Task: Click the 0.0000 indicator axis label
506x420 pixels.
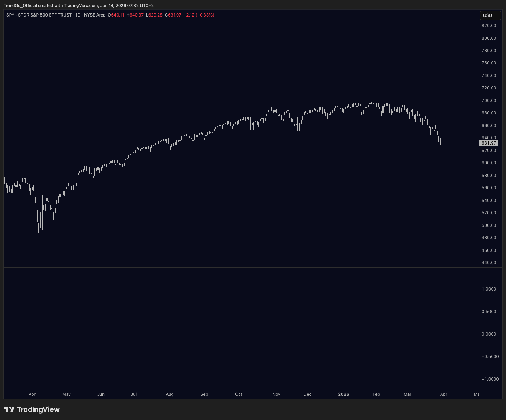Action: (489, 334)
